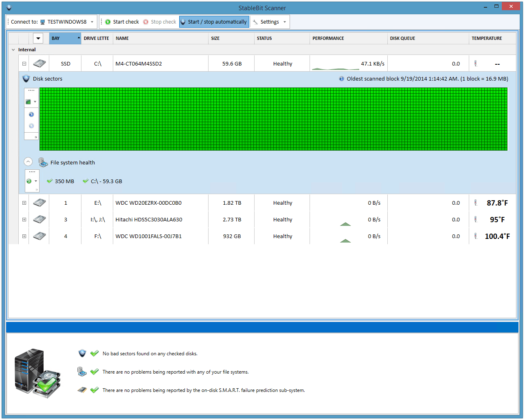525x420 pixels.
Task: Collapse the Internal disk group
Action: click(x=13, y=50)
